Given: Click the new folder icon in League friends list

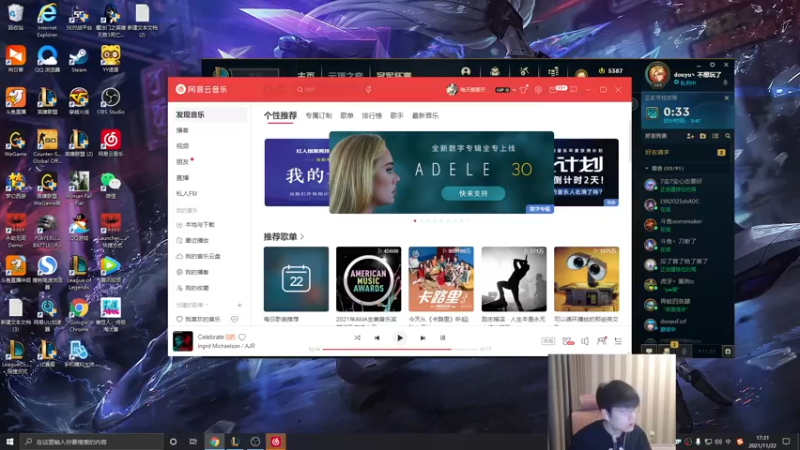Looking at the screenshot, I should 703,136.
